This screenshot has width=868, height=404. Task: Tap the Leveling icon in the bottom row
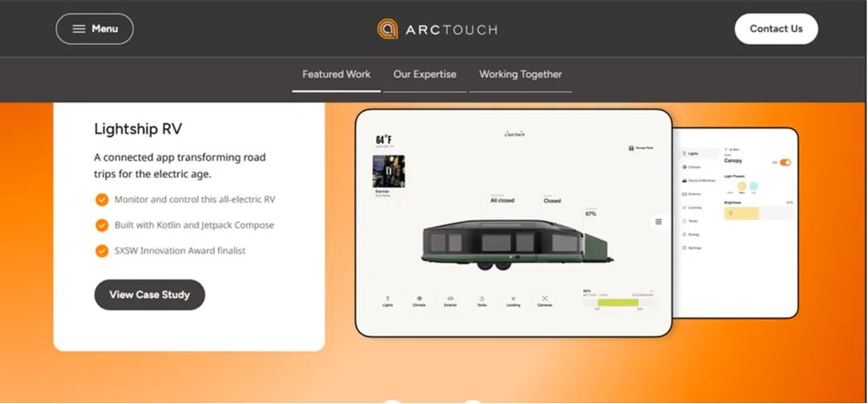(x=514, y=300)
